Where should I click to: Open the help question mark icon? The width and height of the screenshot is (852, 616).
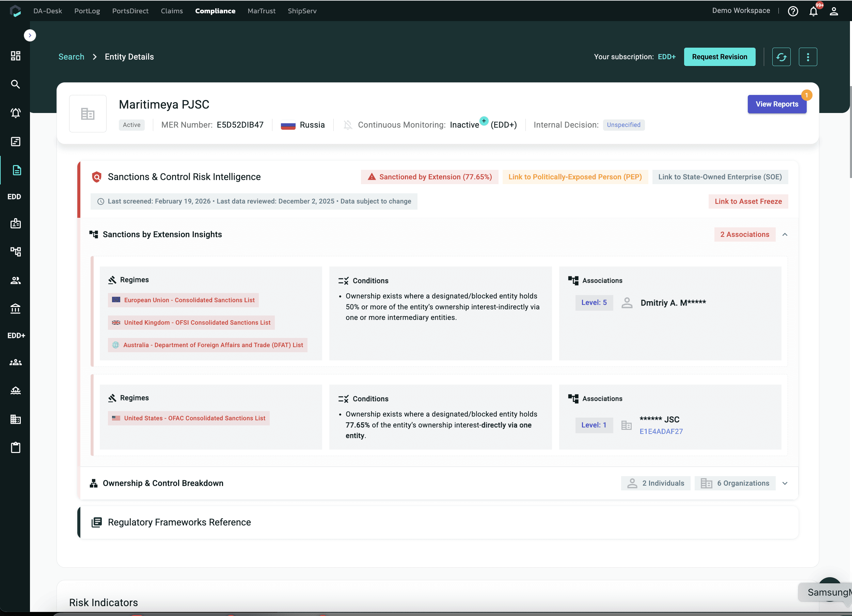pyautogui.click(x=793, y=11)
